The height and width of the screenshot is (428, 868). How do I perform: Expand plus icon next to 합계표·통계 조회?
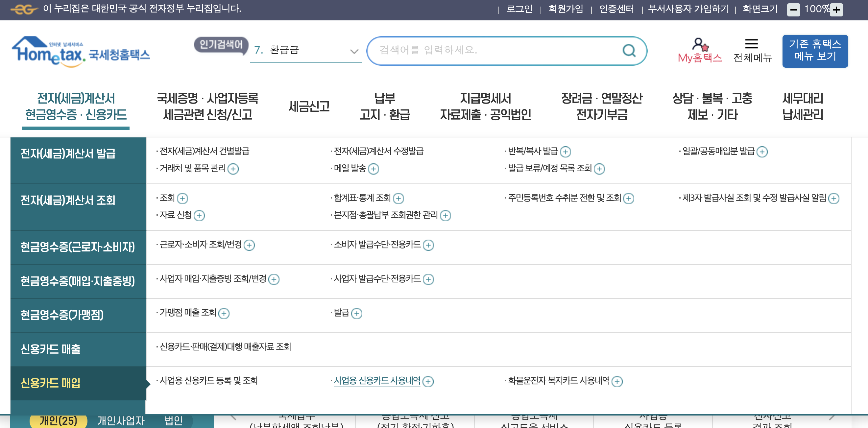(398, 199)
